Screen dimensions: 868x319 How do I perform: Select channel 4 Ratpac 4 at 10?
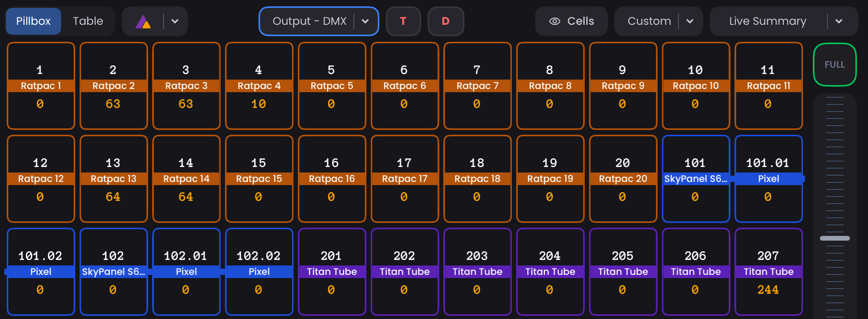point(259,86)
